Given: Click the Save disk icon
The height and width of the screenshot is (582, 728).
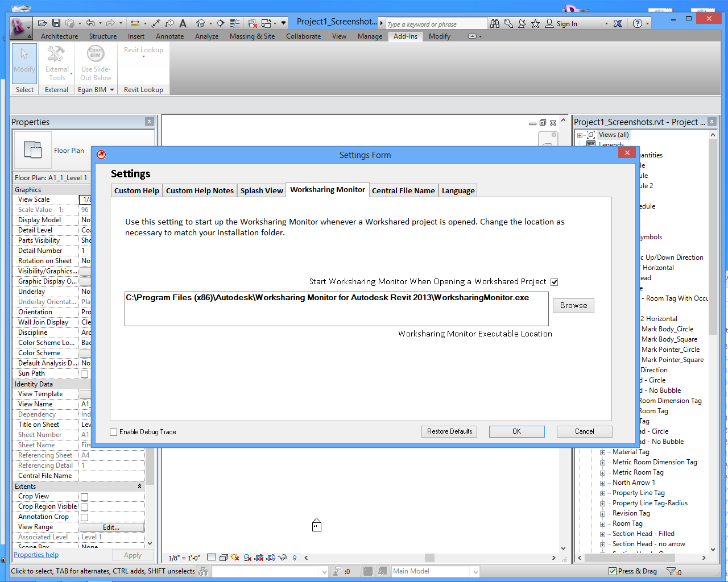Looking at the screenshot, I should click(56, 23).
